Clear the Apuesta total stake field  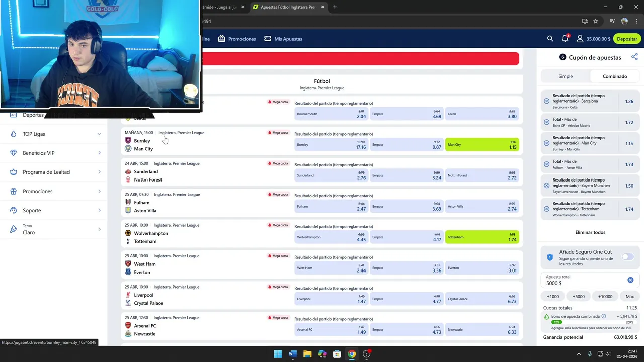(630, 280)
